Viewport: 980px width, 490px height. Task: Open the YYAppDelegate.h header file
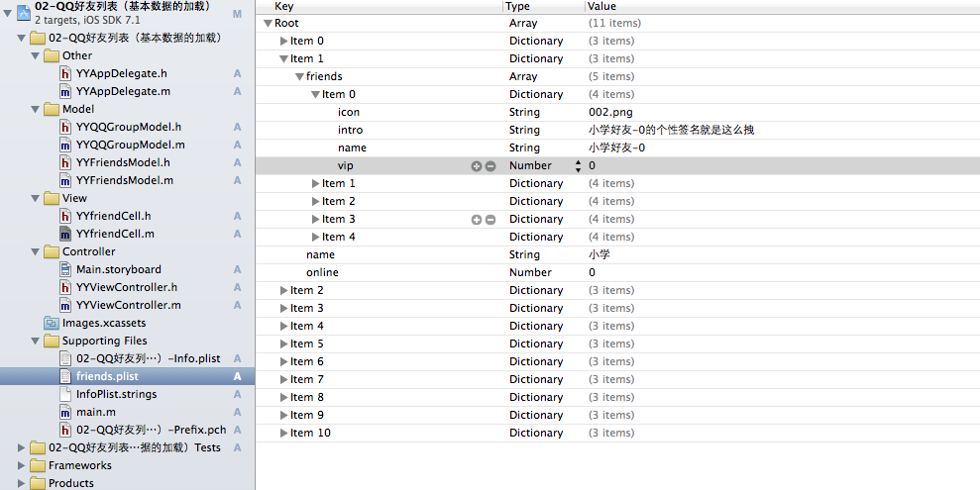coord(121,73)
